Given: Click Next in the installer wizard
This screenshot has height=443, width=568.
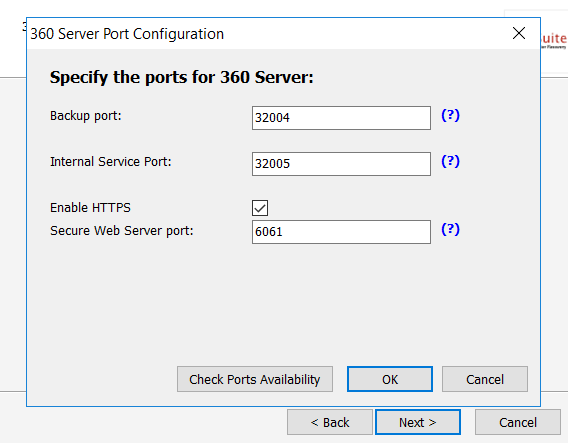Looking at the screenshot, I should [x=418, y=422].
